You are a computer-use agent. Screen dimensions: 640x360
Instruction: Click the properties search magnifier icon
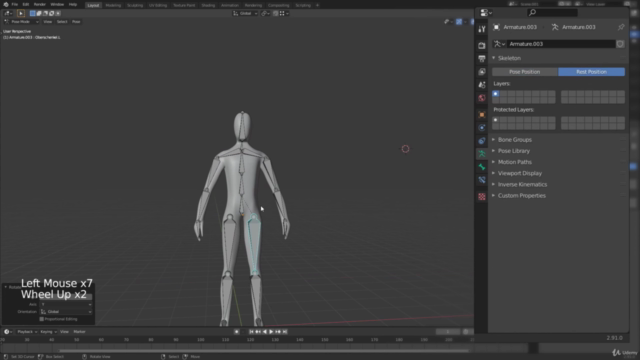click(x=532, y=13)
